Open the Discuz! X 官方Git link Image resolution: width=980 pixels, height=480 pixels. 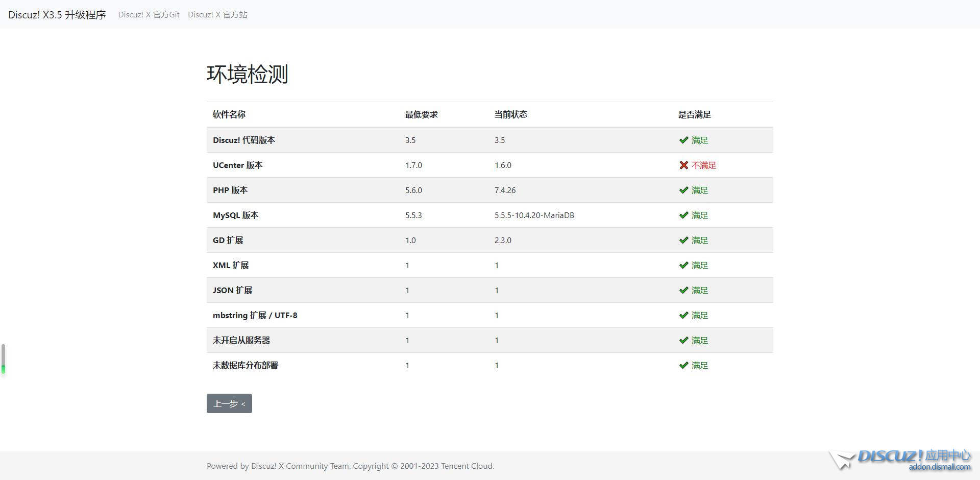(x=149, y=15)
